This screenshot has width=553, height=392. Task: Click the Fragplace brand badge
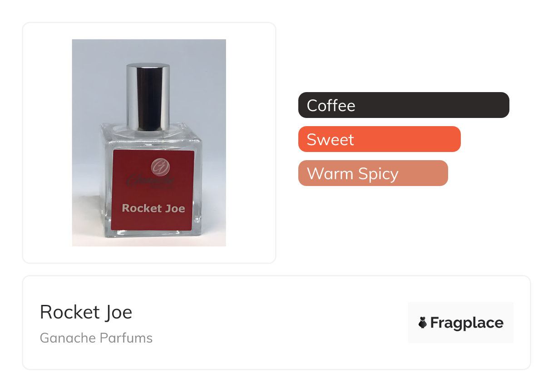pyautogui.click(x=460, y=323)
